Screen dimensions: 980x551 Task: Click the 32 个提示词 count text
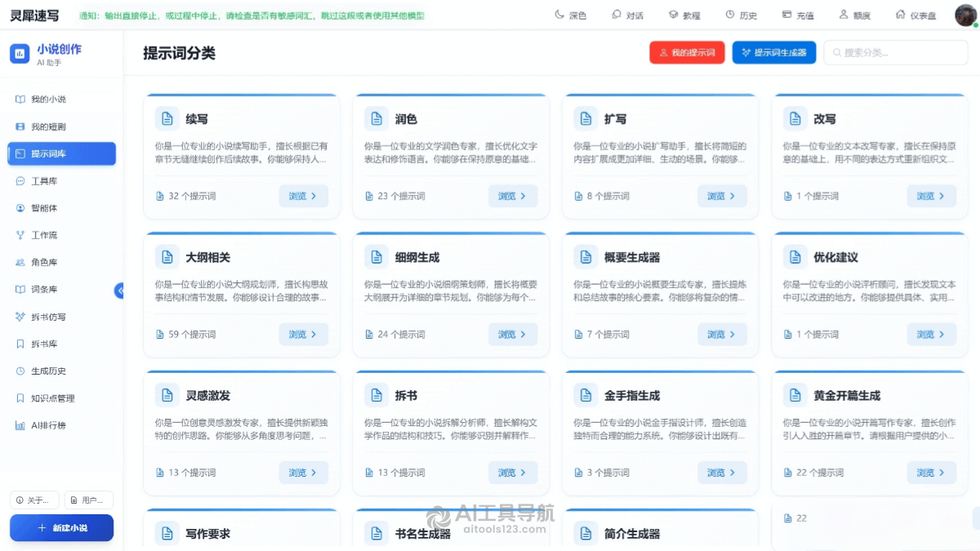coord(192,196)
